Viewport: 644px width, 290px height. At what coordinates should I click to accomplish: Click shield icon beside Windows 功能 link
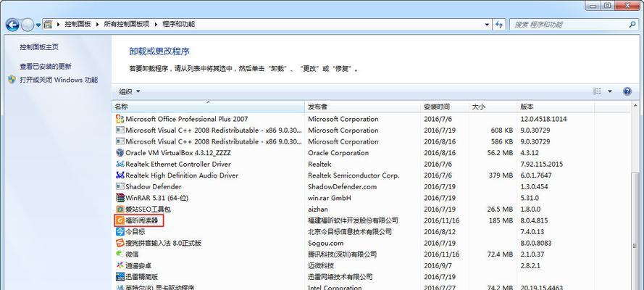pos(12,80)
